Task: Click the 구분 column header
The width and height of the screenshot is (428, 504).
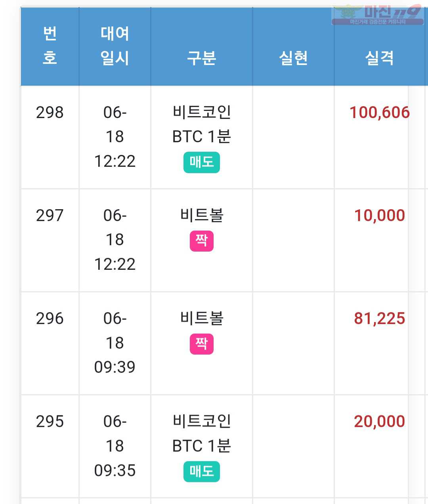Action: pyautogui.click(x=201, y=58)
